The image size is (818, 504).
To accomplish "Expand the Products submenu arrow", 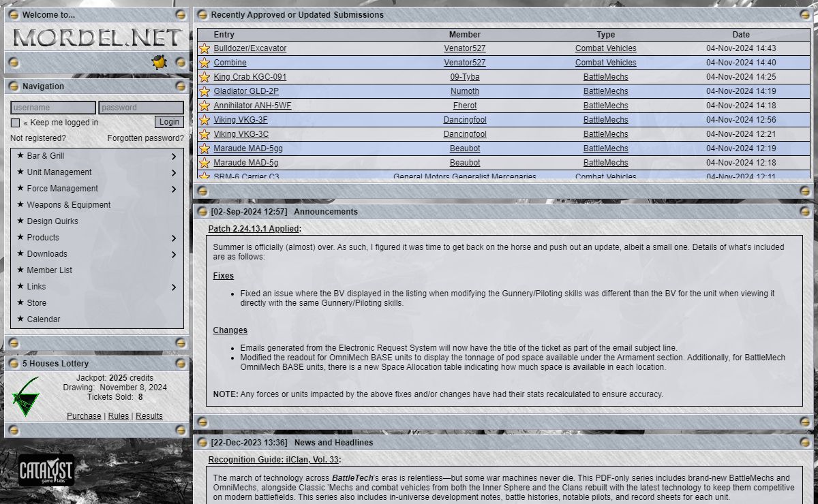I will pyautogui.click(x=174, y=238).
